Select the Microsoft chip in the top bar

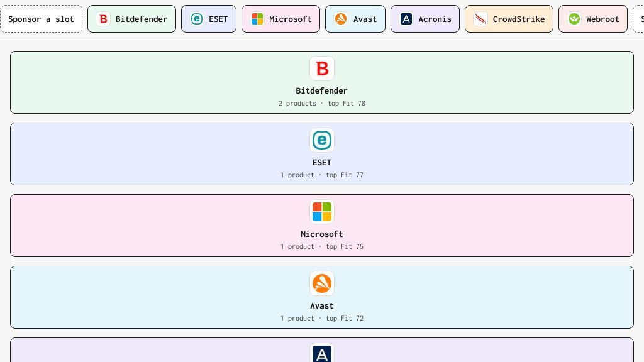pyautogui.click(x=280, y=19)
